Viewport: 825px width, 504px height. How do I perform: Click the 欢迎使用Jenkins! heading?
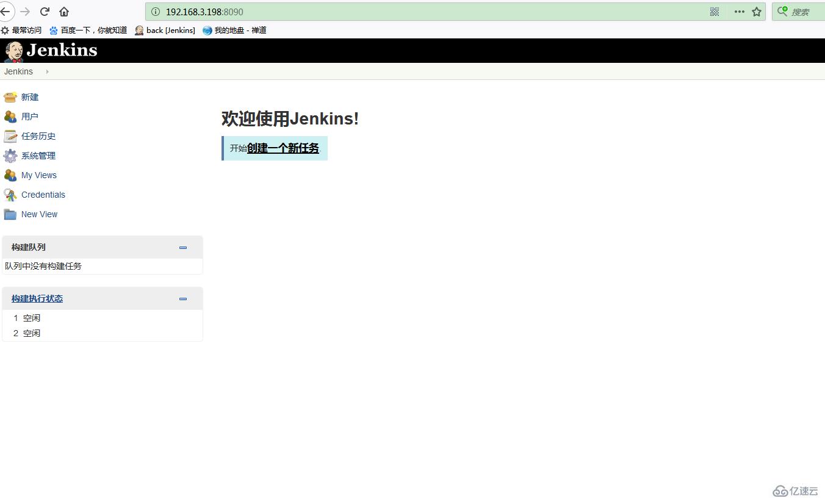tap(290, 118)
